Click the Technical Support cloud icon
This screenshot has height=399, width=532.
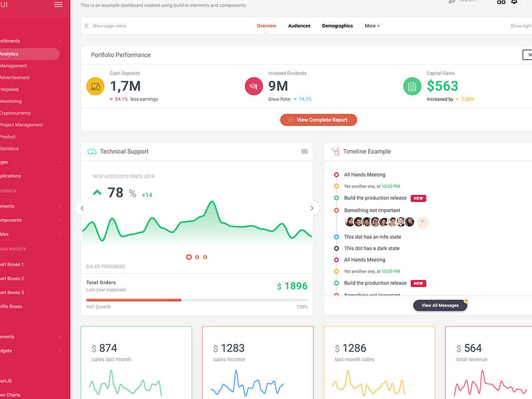(x=92, y=151)
